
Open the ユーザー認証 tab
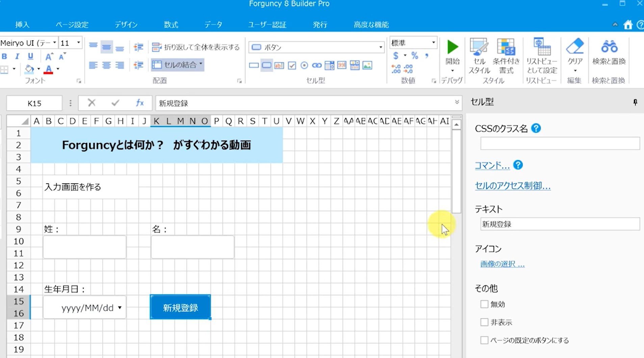click(x=267, y=25)
